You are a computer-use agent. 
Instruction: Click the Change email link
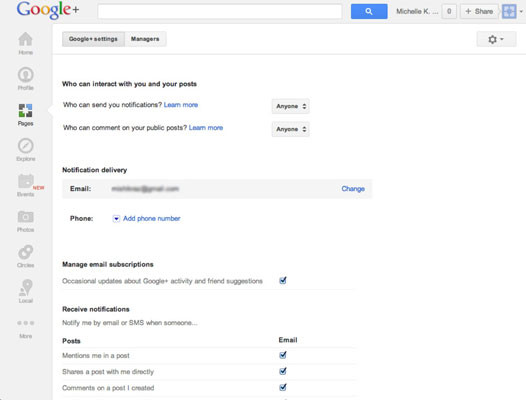pos(353,189)
